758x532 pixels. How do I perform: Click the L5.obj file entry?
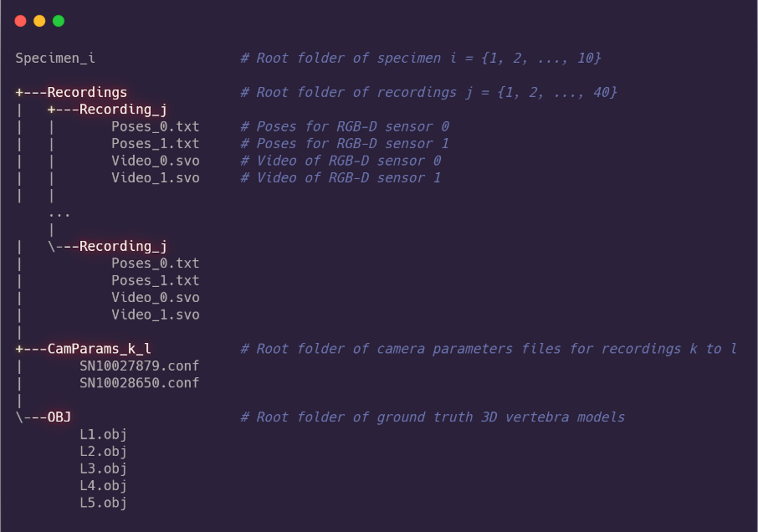[x=103, y=503]
